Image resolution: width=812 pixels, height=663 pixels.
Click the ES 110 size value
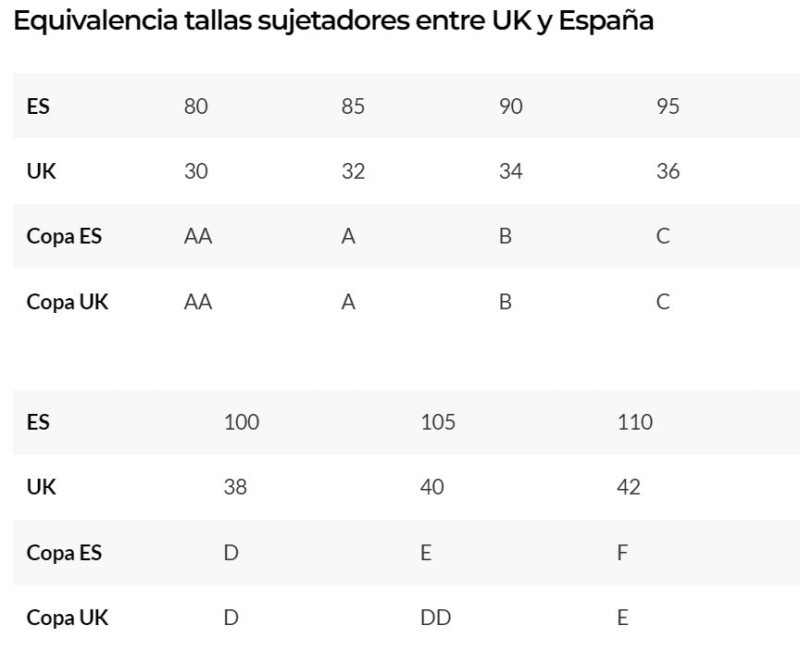coord(634,422)
